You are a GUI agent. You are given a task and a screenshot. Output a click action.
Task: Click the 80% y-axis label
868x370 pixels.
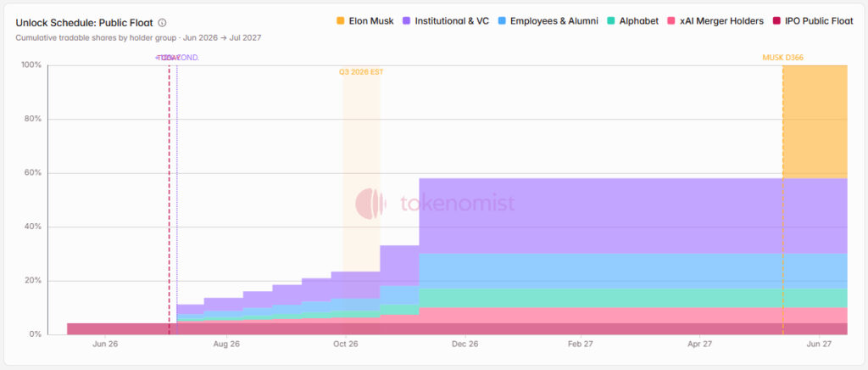(x=33, y=119)
